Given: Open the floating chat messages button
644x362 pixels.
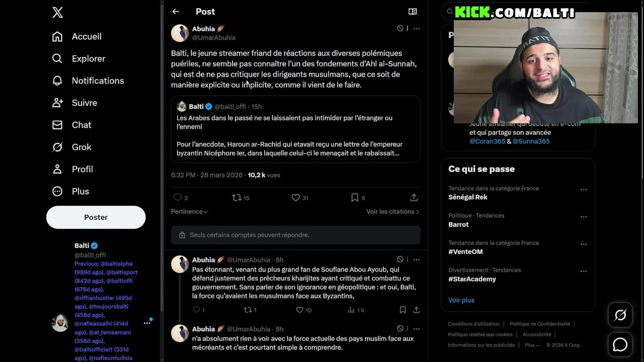Looking at the screenshot, I should 620,344.
